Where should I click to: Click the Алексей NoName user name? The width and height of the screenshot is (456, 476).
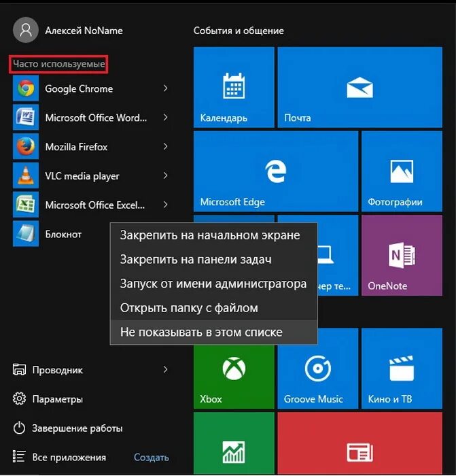[84, 31]
